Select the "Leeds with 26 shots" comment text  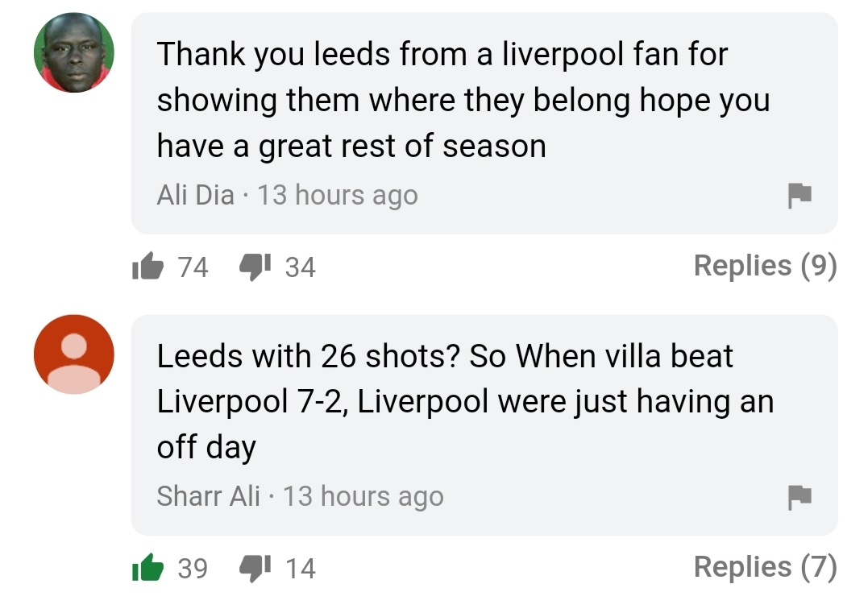[x=464, y=401]
